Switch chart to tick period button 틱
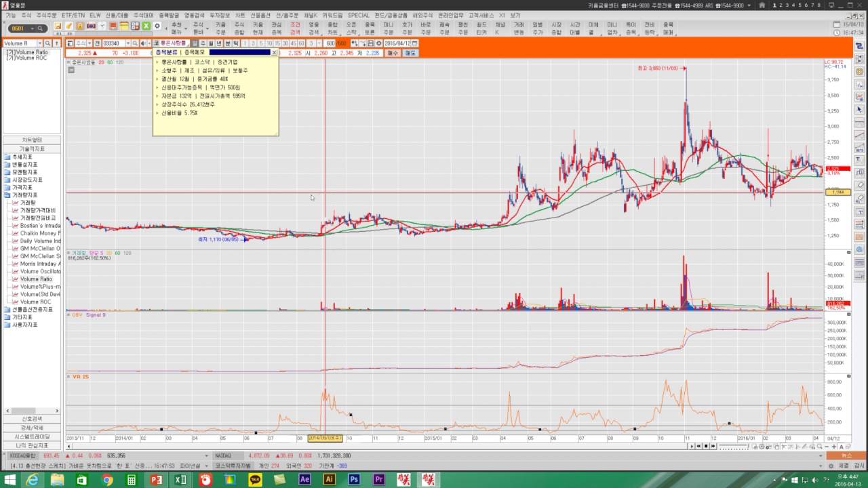 point(236,43)
